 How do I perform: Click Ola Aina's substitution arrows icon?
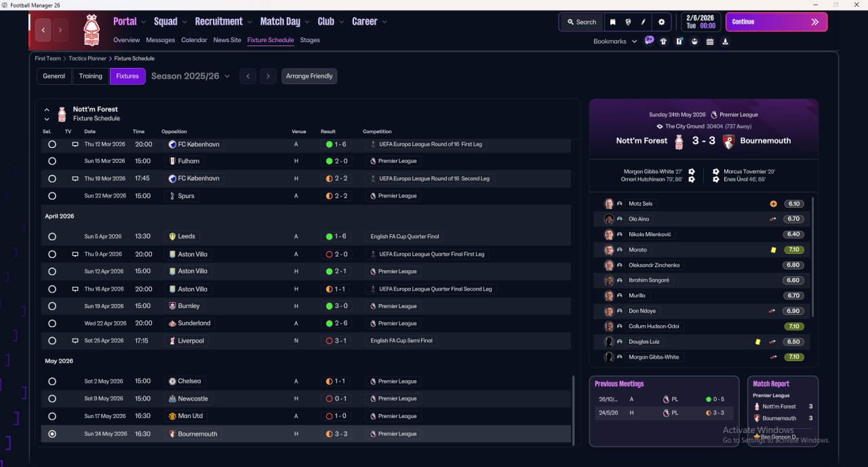point(773,219)
